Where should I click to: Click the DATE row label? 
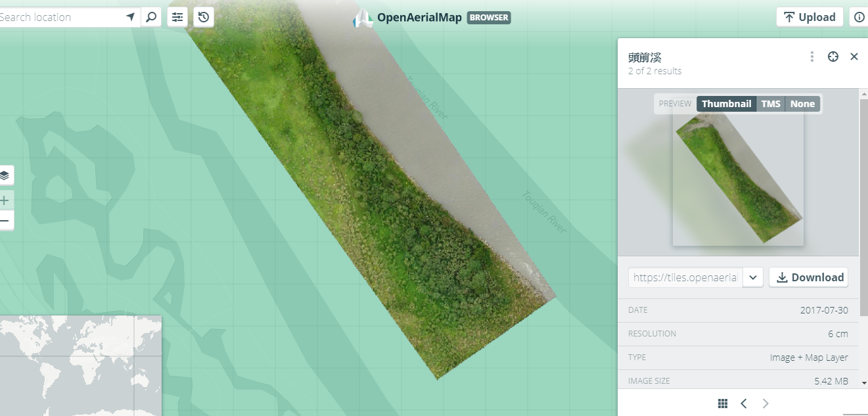coord(637,310)
